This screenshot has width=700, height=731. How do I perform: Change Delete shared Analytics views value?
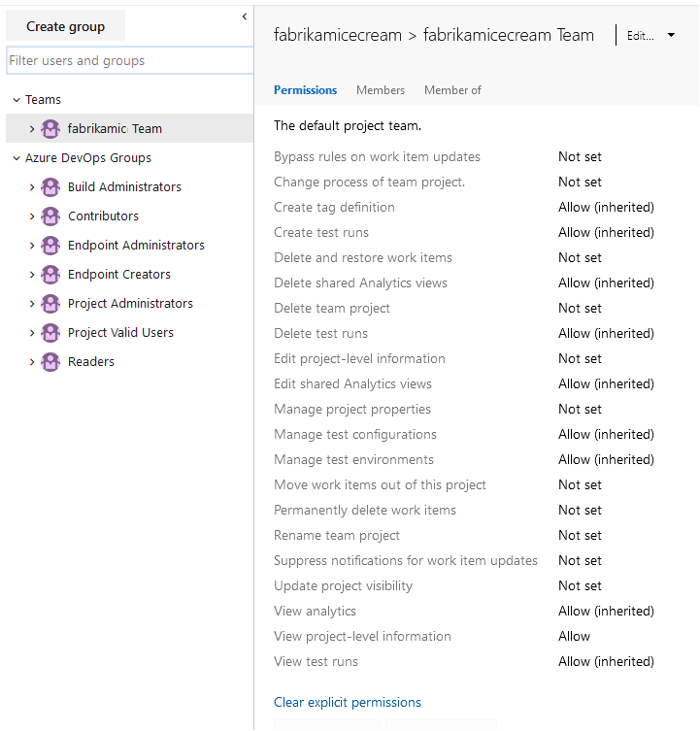click(x=606, y=282)
